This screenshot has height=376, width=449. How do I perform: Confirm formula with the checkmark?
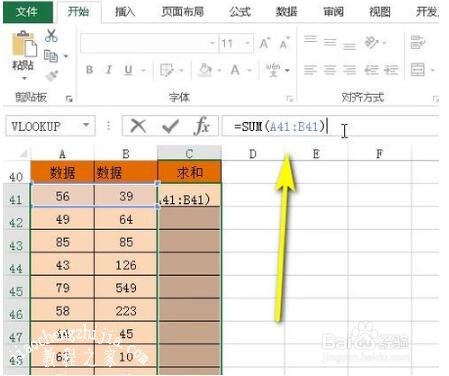pos(170,126)
